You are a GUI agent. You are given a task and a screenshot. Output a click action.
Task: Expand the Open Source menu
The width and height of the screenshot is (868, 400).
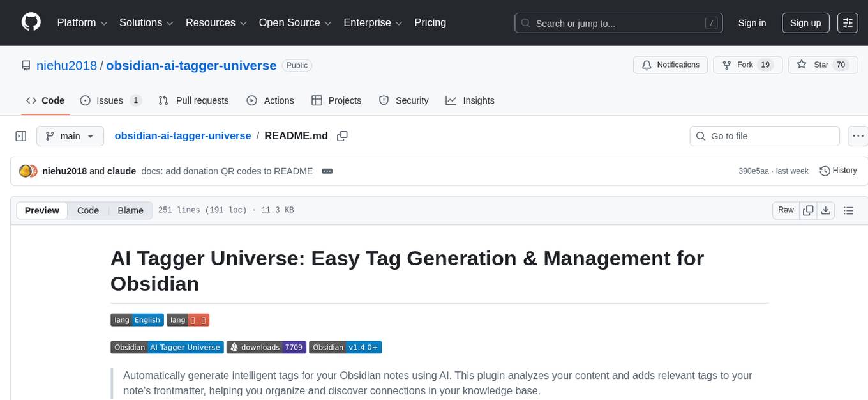pos(296,23)
